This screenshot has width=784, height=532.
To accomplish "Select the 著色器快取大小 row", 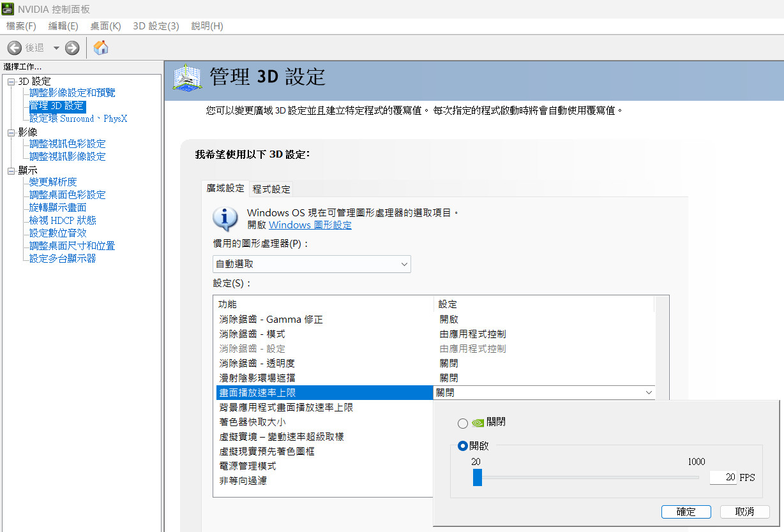I will pos(324,422).
